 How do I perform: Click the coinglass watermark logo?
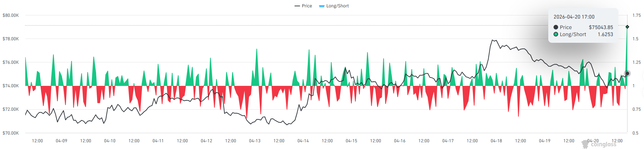599,144
